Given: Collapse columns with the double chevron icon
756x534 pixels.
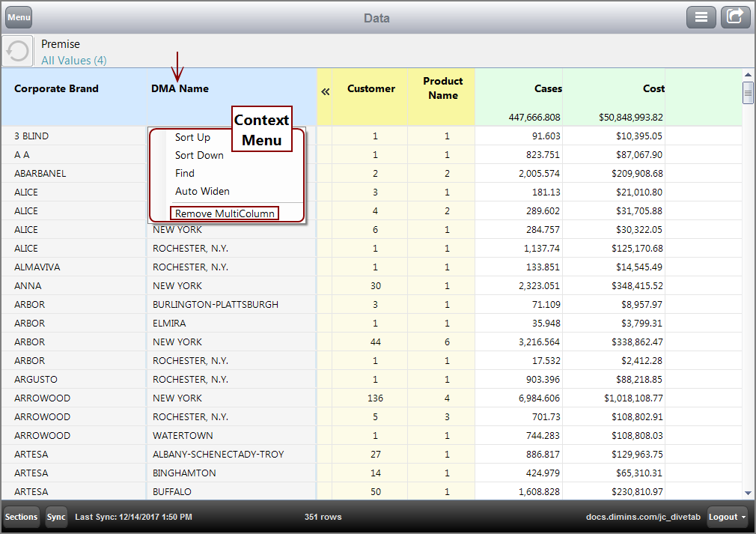Looking at the screenshot, I should tap(326, 91).
